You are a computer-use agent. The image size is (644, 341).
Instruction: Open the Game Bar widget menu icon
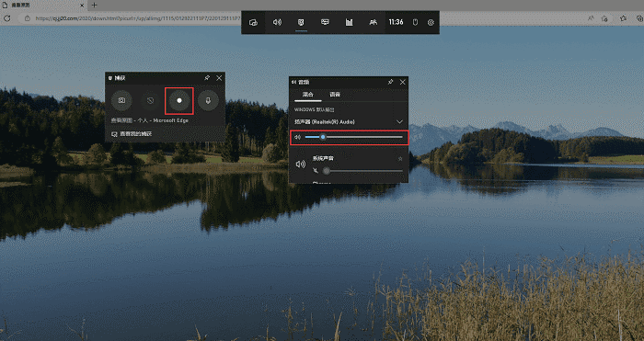tap(253, 23)
